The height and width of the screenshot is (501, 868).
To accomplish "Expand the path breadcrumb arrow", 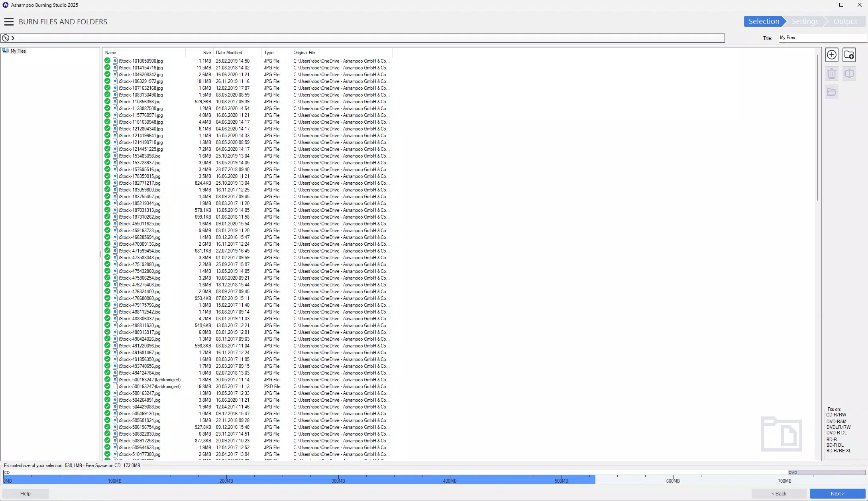I will point(13,38).
